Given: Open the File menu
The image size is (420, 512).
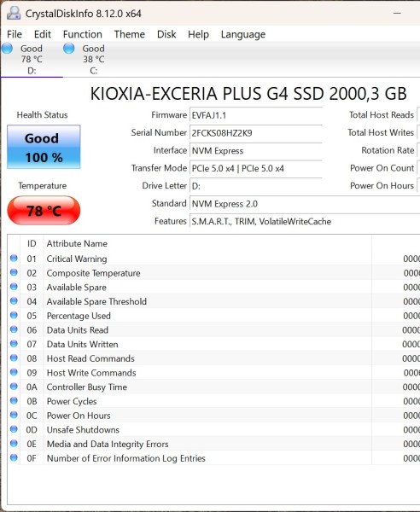Looking at the screenshot, I should pyautogui.click(x=15, y=34).
